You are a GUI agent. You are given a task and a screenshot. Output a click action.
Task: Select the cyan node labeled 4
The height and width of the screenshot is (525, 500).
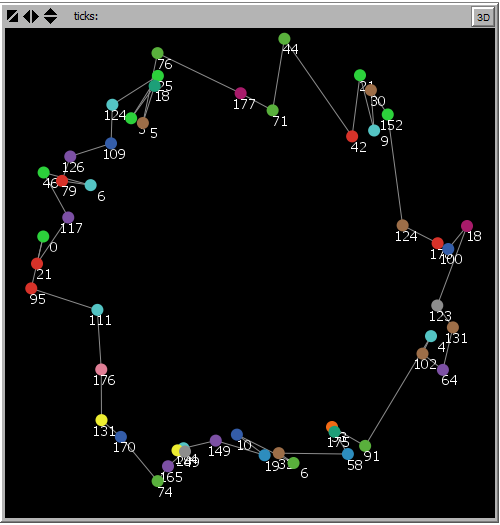[431, 336]
